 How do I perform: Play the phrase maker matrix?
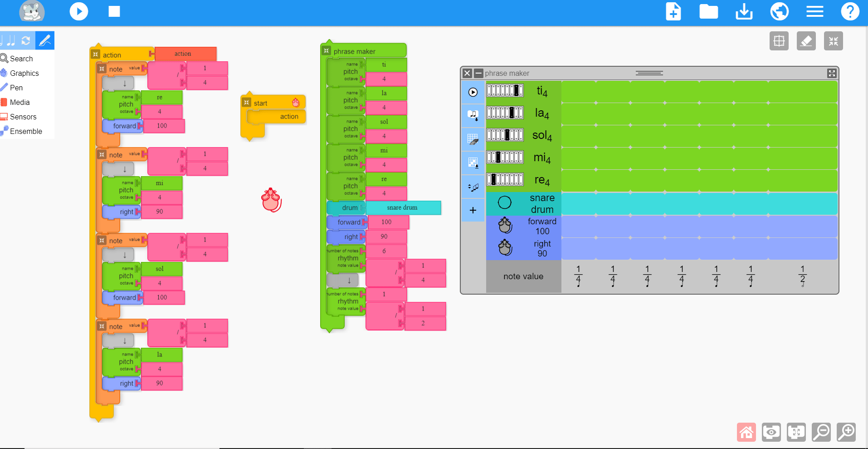(x=473, y=92)
